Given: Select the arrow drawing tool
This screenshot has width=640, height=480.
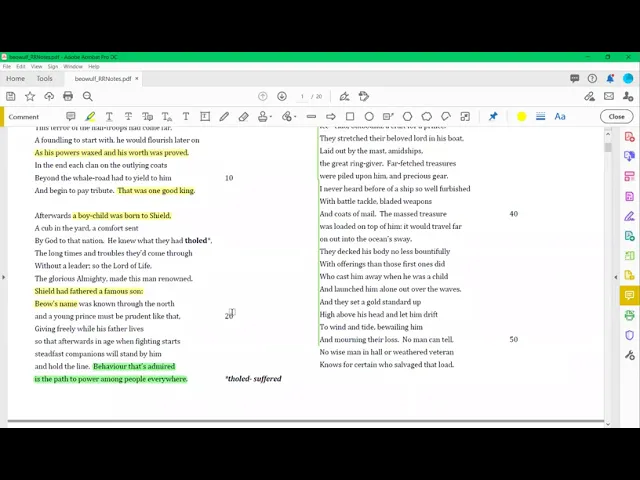Looking at the screenshot, I should click(331, 117).
